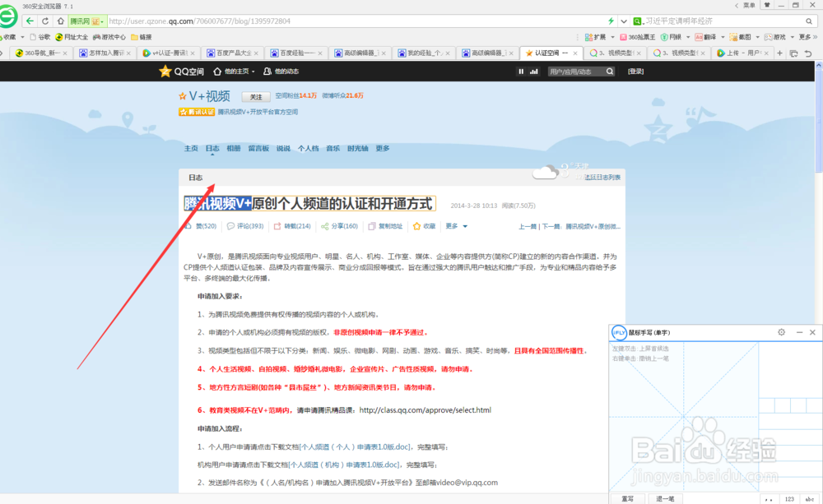Viewport: 823px width, 504px height.
Task: Click the 转载 repost icon on the blog
Action: (277, 226)
